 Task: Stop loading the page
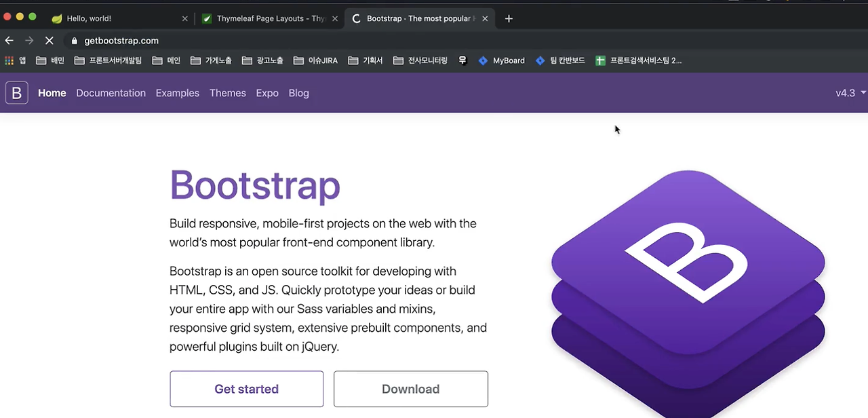click(x=49, y=41)
